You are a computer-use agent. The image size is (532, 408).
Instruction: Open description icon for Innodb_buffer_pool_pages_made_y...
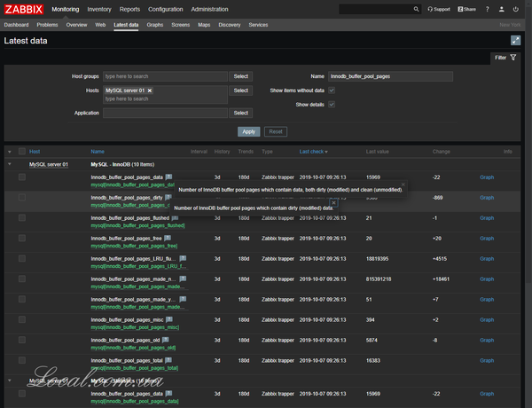(x=183, y=299)
